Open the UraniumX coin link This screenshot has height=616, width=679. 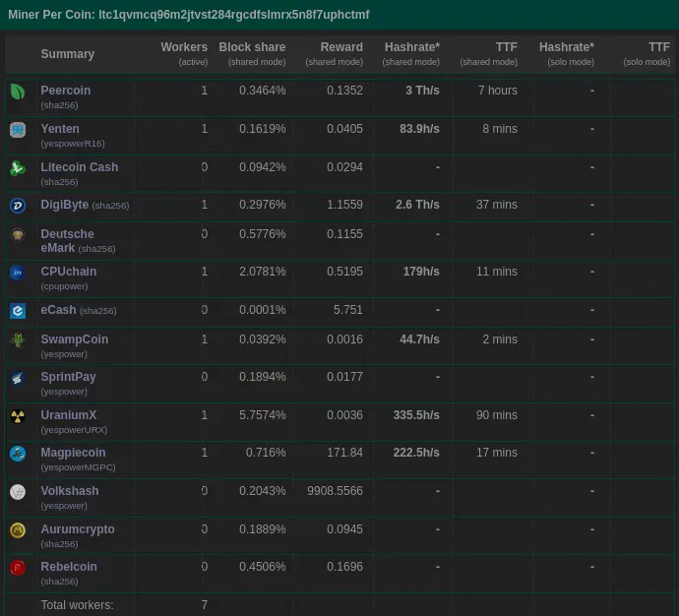tap(69, 415)
